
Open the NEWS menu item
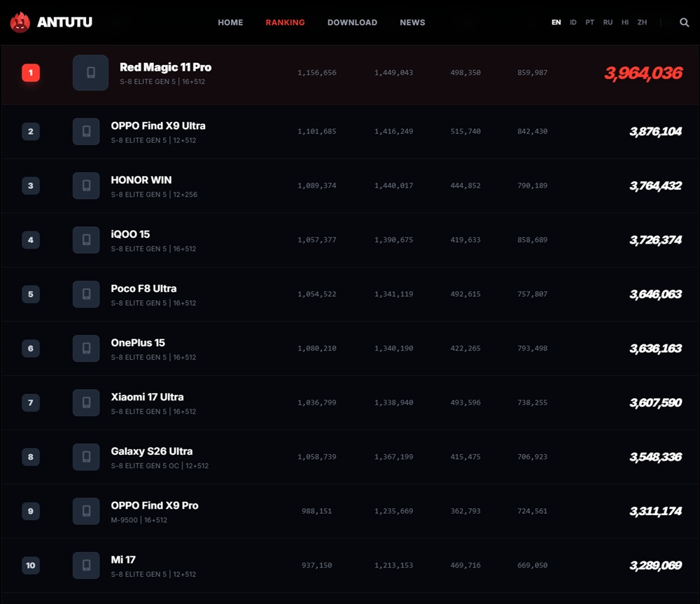point(412,22)
